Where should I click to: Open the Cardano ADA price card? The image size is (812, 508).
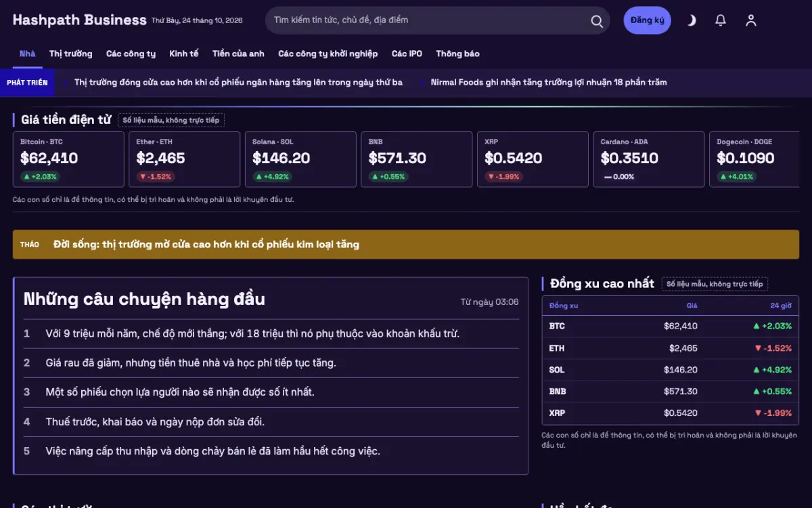(x=649, y=159)
